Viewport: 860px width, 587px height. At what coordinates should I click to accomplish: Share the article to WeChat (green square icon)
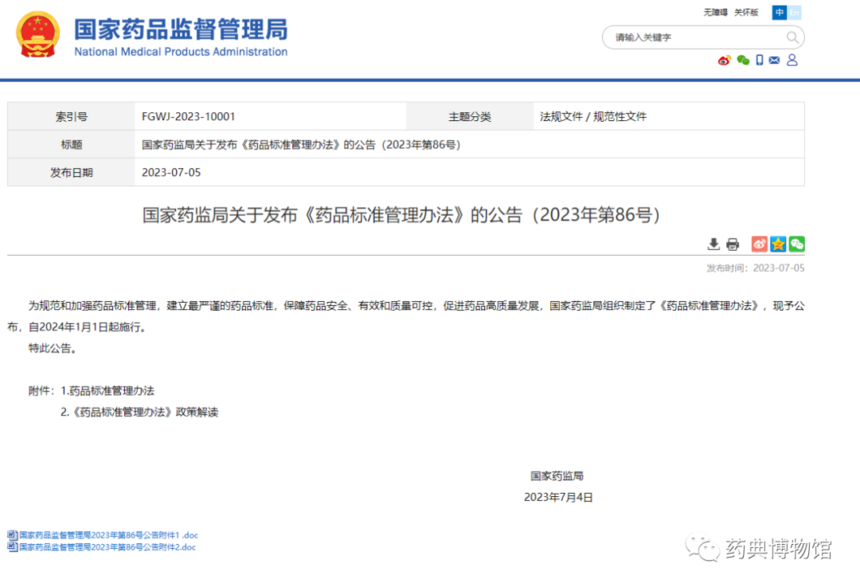(x=797, y=244)
